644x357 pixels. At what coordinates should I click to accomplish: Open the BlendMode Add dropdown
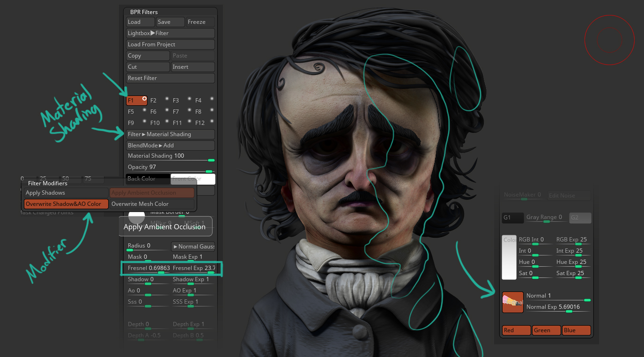[170, 146]
